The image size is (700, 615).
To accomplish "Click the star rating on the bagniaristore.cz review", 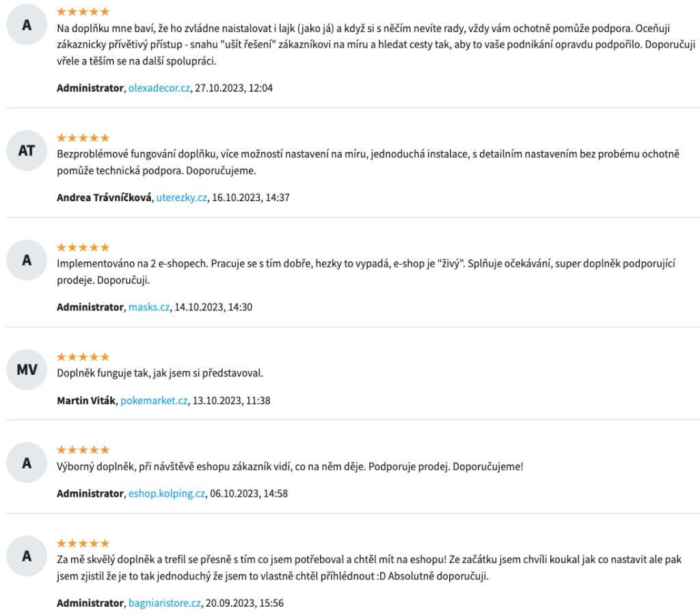I will point(83,543).
